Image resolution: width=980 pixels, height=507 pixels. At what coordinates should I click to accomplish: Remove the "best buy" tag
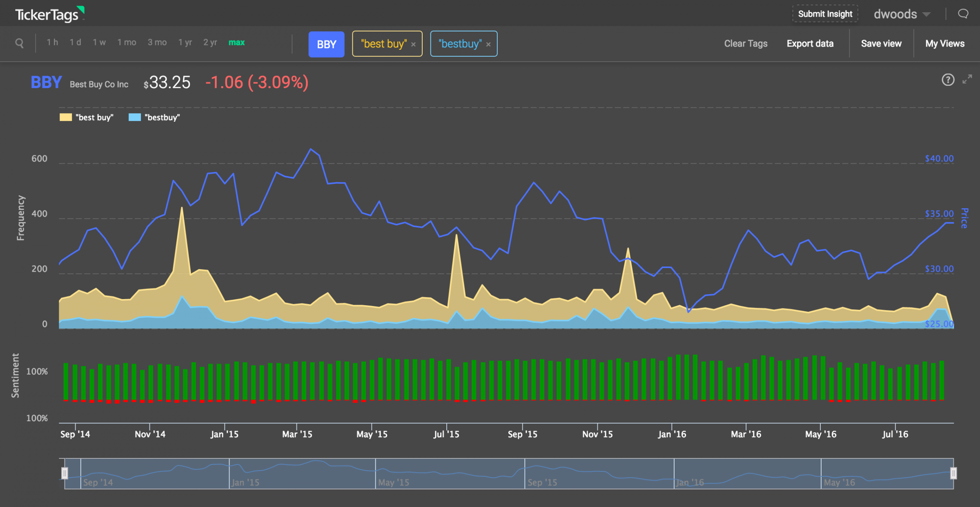pos(413,45)
